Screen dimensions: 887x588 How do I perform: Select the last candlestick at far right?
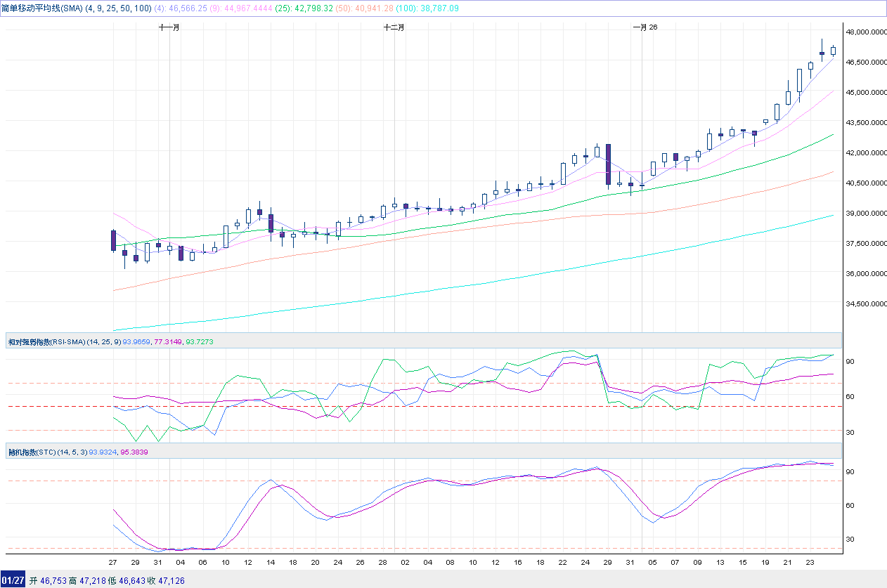pos(833,51)
